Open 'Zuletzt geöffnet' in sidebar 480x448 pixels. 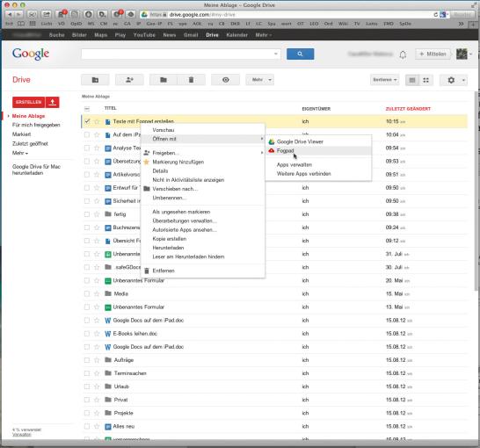30,144
